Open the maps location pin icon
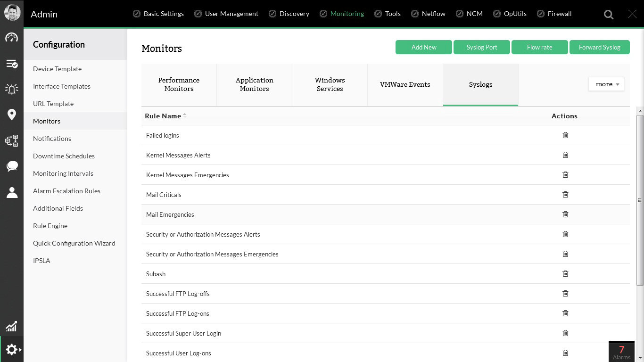The height and width of the screenshot is (362, 644). click(12, 115)
